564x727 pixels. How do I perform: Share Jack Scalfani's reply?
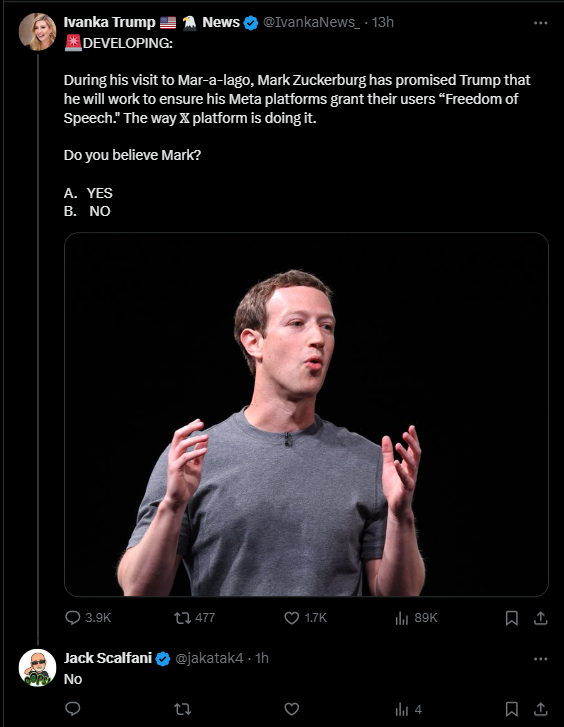click(x=540, y=709)
